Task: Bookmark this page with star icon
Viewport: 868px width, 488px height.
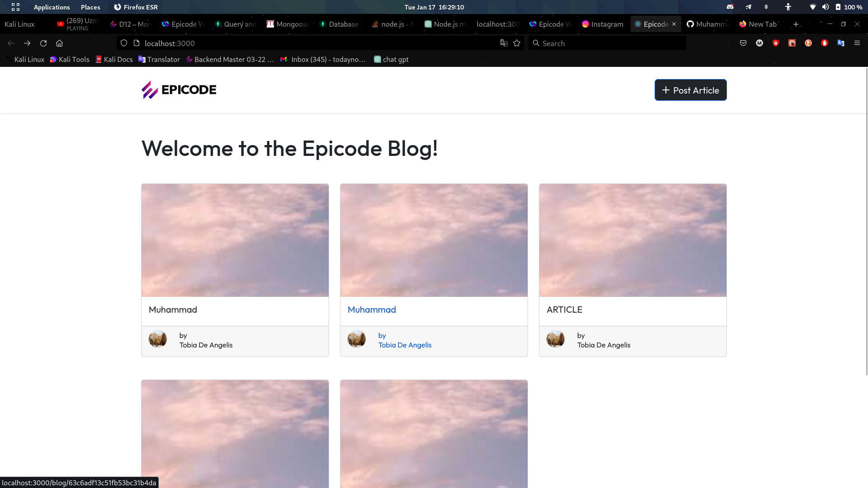Action: [517, 43]
